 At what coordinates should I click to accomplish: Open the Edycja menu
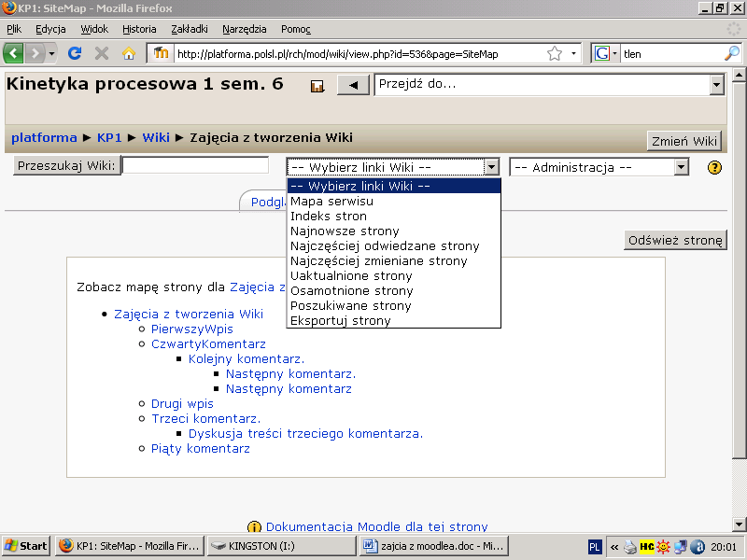50,29
